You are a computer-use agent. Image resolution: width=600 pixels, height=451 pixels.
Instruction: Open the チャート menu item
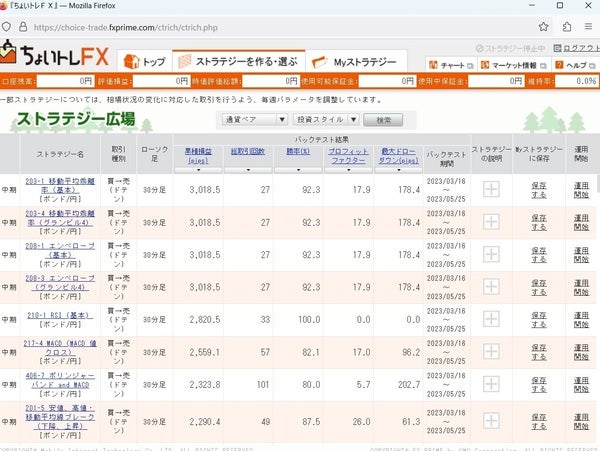point(451,65)
